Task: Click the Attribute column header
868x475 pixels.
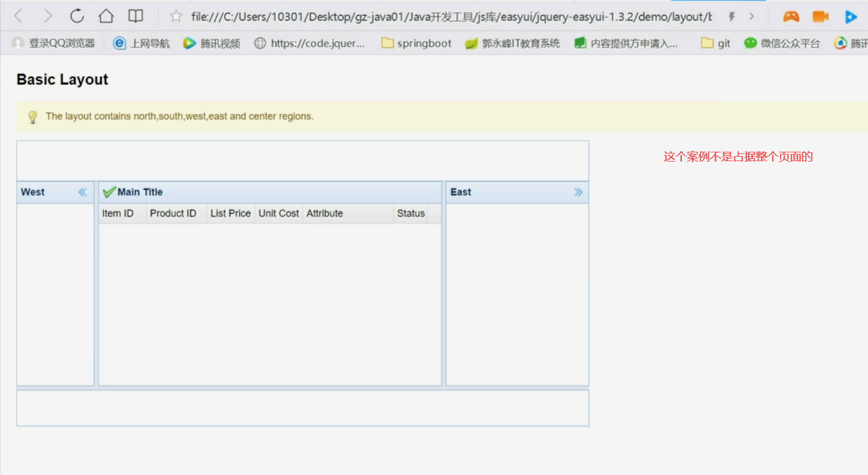Action: click(348, 213)
